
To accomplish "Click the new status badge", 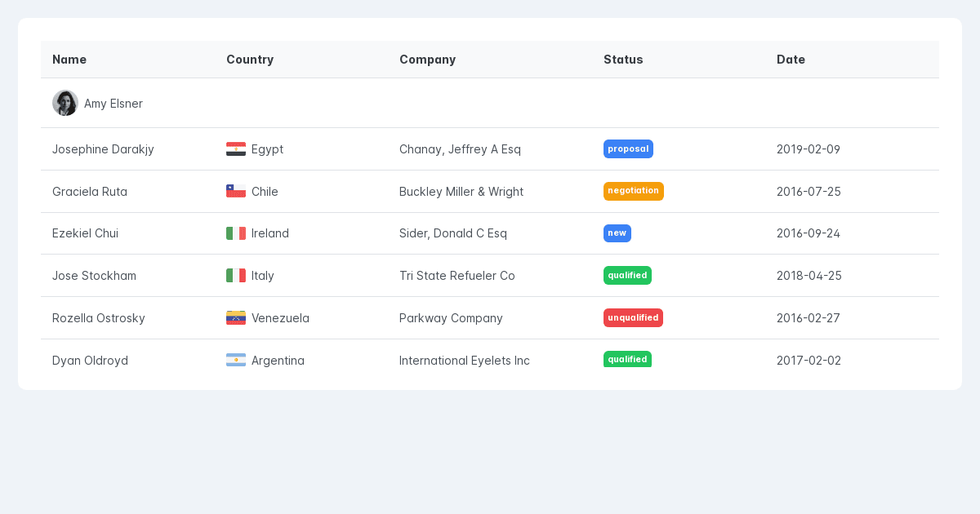I will tap(617, 233).
